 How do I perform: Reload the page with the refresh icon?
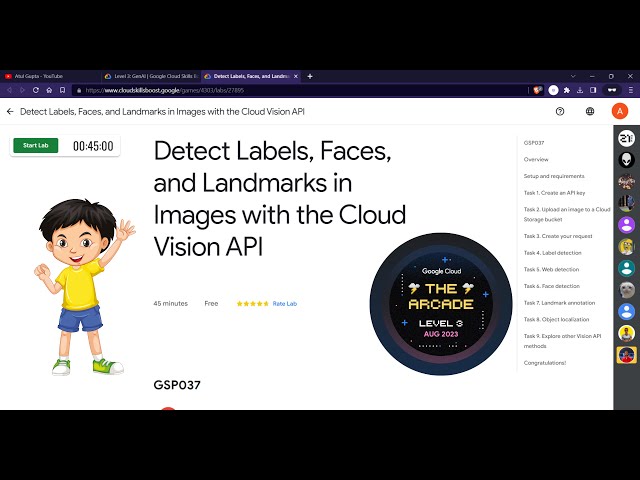pos(36,90)
